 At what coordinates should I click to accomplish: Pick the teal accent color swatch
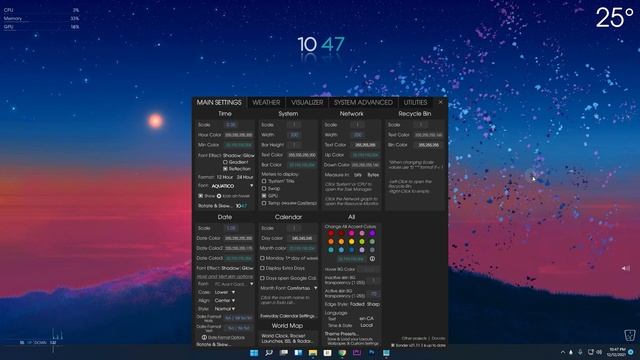[x=331, y=250]
